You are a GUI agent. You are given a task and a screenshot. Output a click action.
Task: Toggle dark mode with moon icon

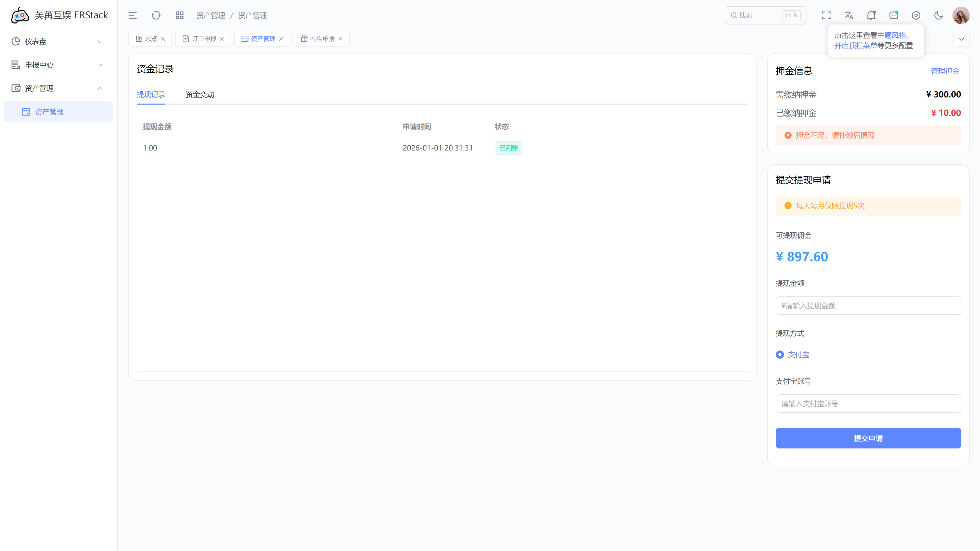click(939, 15)
